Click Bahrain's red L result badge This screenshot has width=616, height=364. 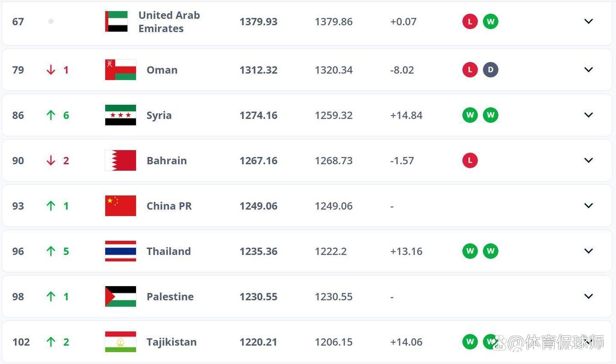coord(470,161)
